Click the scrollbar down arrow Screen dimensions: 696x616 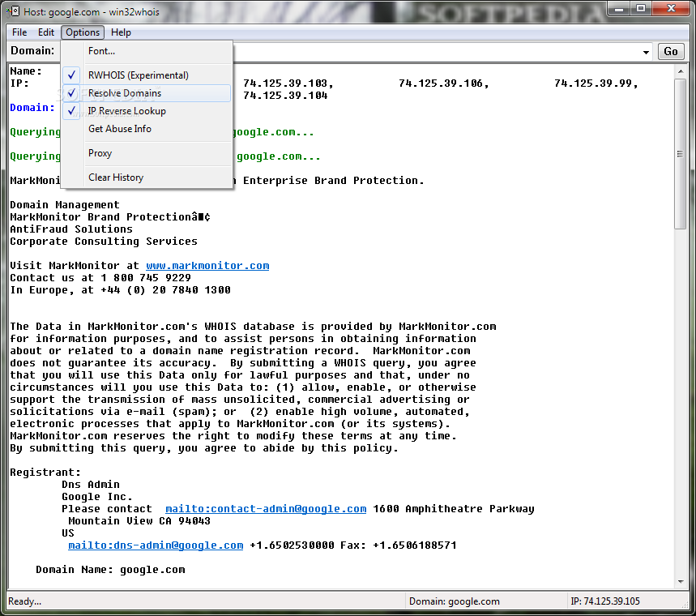[681, 581]
